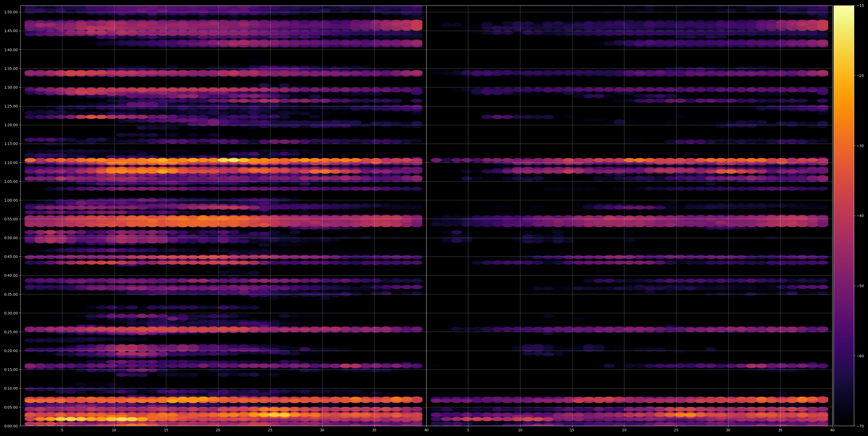Click x-axis tick 15 of the left plot
868x436 pixels.
pyautogui.click(x=166, y=430)
